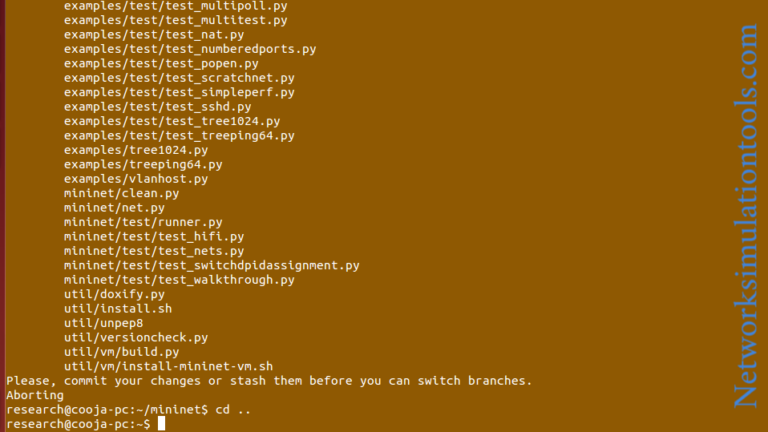Viewport: 768px width, 432px height.
Task: Click the 'examples/test/test_sshd.py' line
Action: coord(157,106)
